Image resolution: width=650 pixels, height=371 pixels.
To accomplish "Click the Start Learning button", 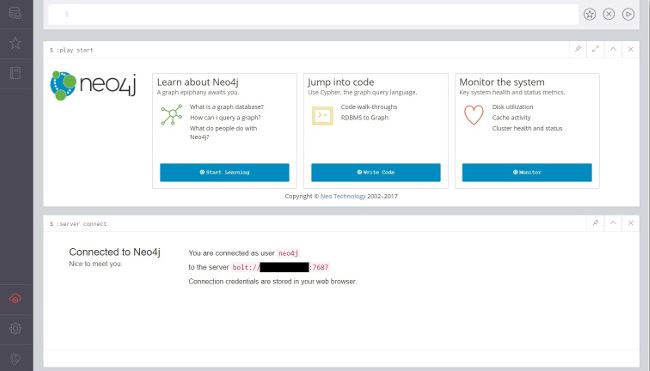I will pos(224,172).
